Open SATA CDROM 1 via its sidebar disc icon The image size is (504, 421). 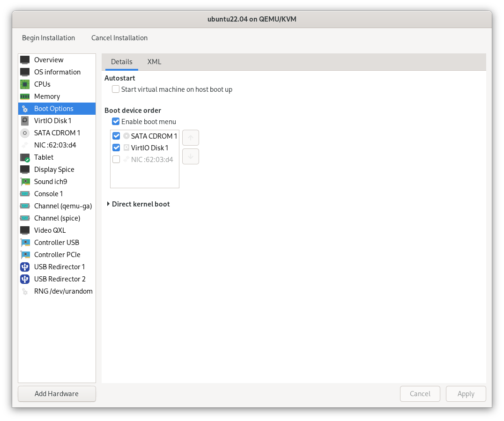pyautogui.click(x=25, y=133)
